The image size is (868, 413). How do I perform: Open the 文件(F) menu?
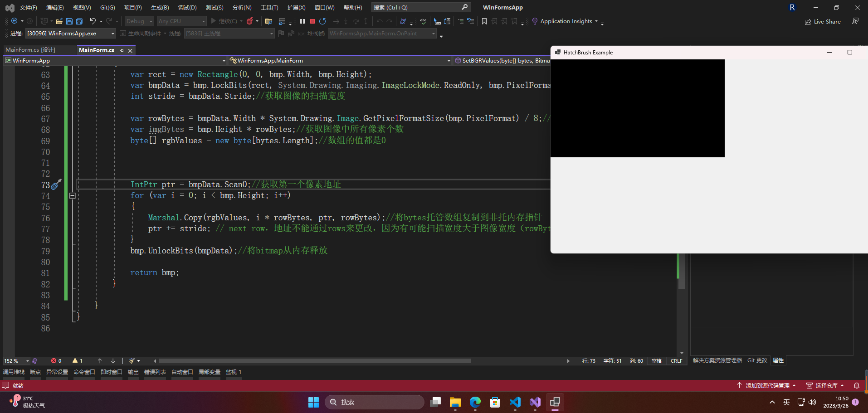point(29,8)
